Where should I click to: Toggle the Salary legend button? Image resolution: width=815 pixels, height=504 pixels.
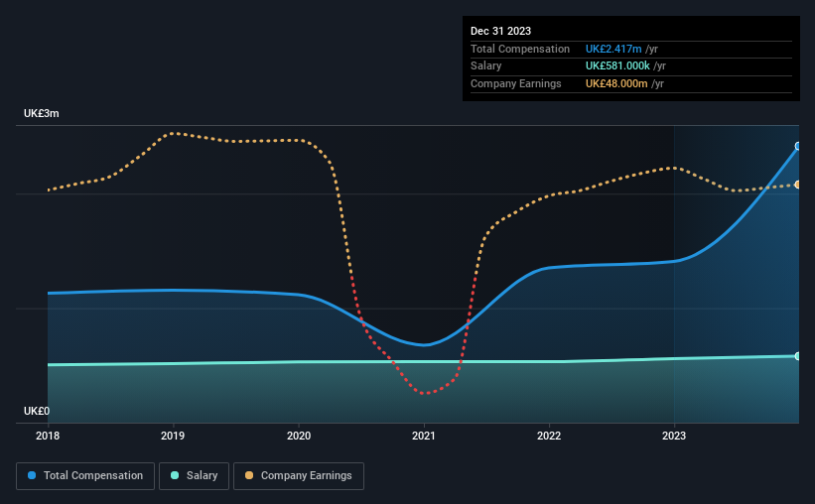[x=194, y=476]
